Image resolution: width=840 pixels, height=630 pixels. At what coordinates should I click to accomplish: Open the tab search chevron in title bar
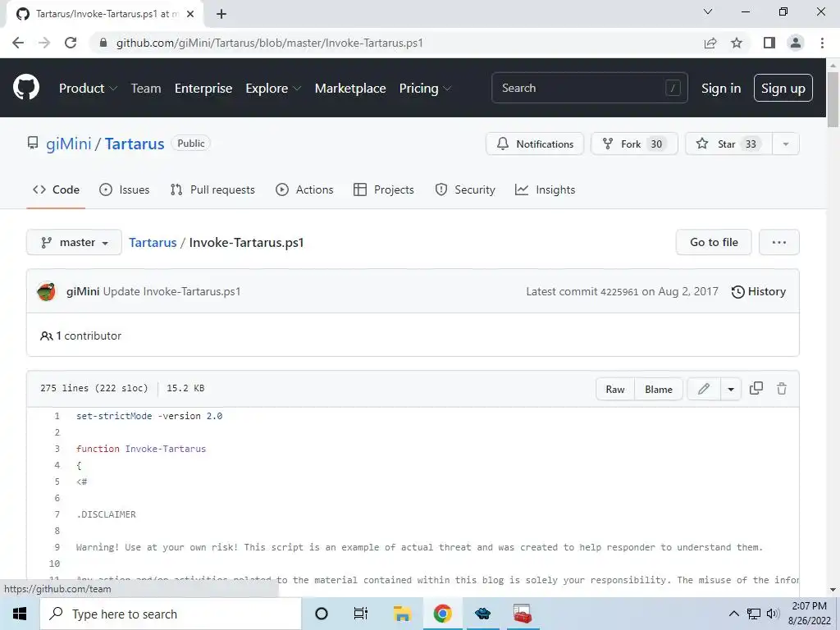(708, 11)
